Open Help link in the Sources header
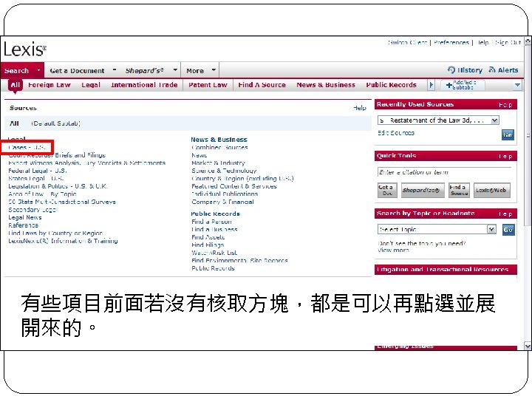This screenshot has height=399, width=532. coord(360,108)
